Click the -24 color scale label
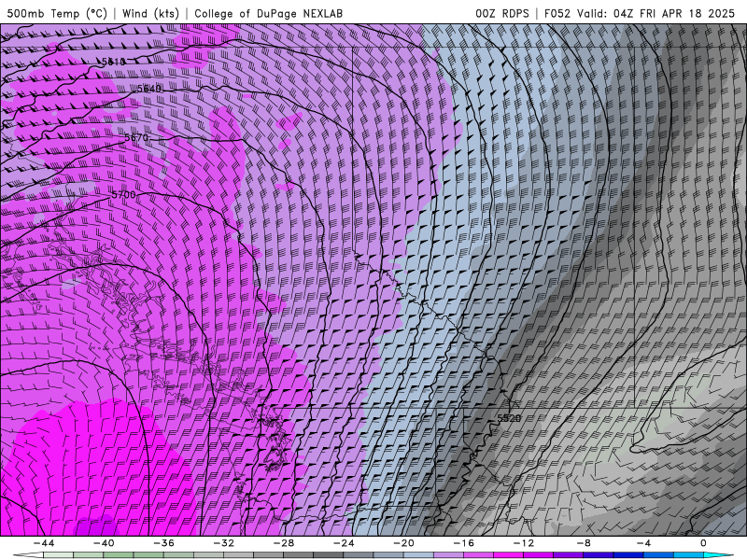This screenshot has width=747, height=560. tap(344, 543)
